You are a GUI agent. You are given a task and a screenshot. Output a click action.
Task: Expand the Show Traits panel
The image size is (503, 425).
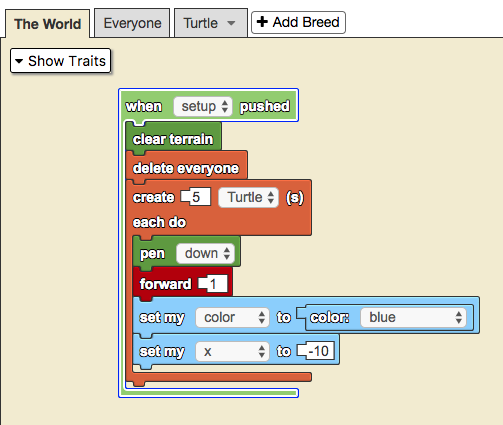pyautogui.click(x=60, y=61)
